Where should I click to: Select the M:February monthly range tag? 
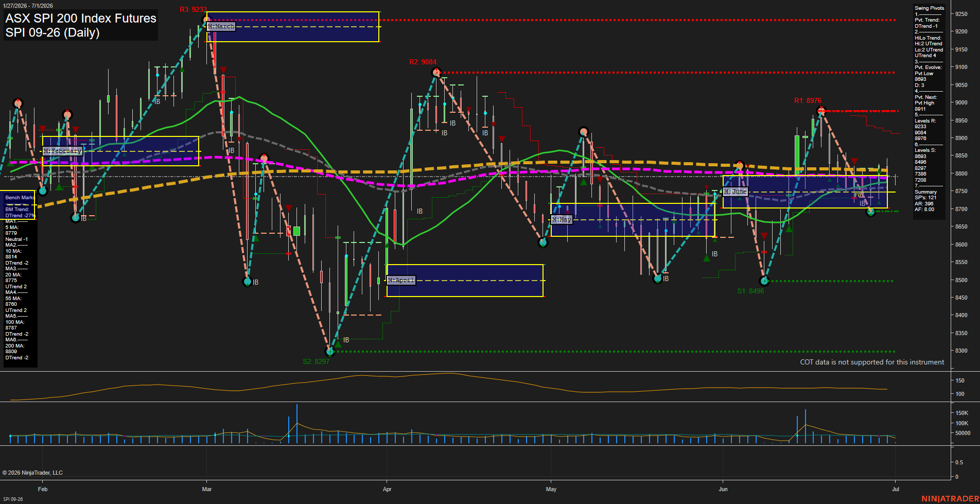click(62, 151)
